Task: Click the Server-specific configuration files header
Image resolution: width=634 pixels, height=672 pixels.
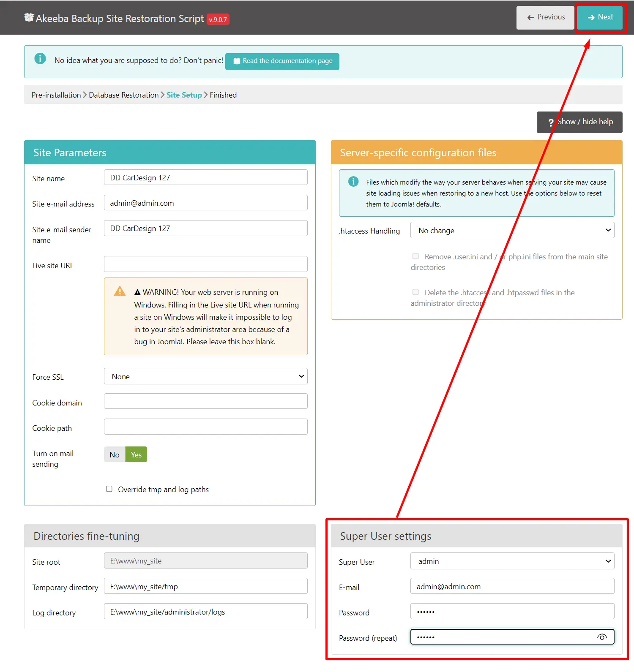Action: pos(477,152)
